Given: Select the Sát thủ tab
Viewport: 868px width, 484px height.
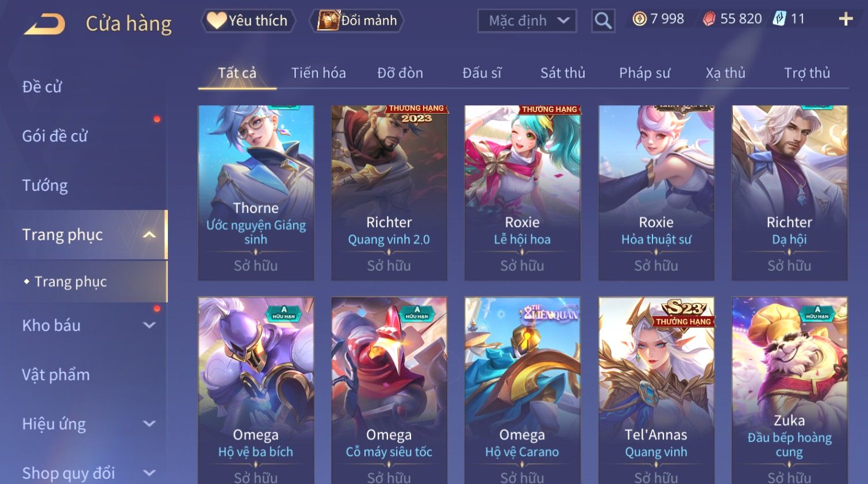Looking at the screenshot, I should pos(563,73).
